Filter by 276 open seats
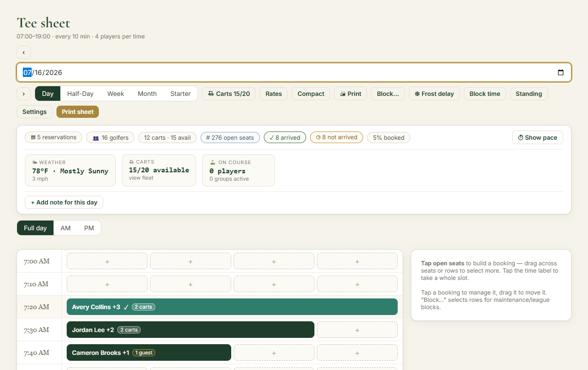This screenshot has width=588, height=370. coord(230,137)
